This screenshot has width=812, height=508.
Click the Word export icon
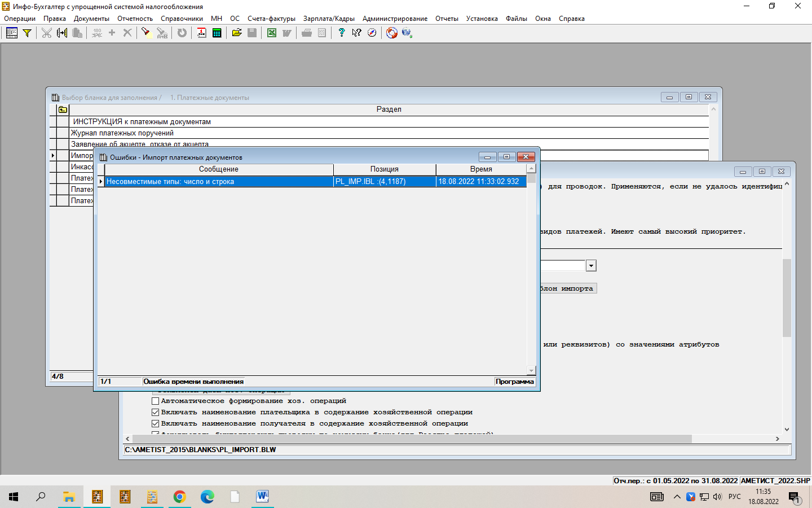[287, 33]
